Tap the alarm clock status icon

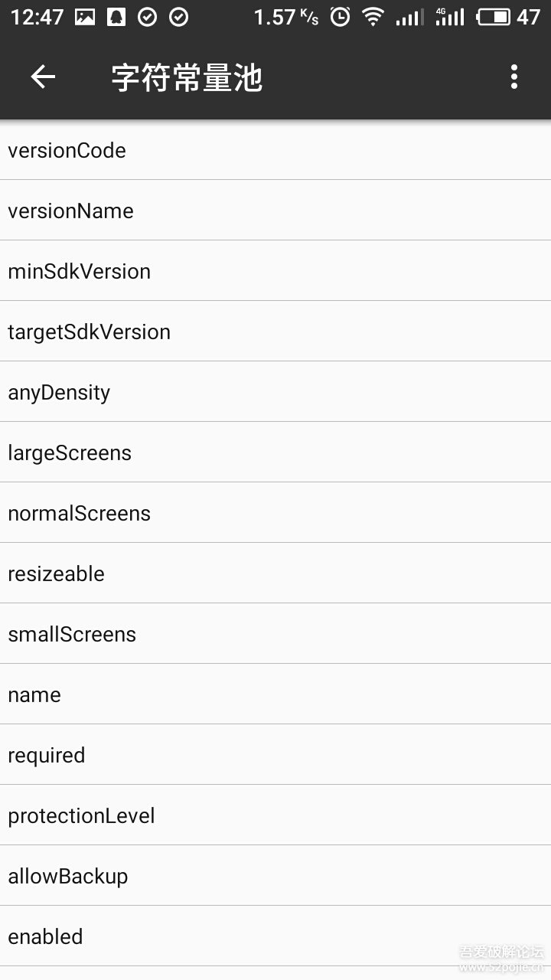click(341, 17)
